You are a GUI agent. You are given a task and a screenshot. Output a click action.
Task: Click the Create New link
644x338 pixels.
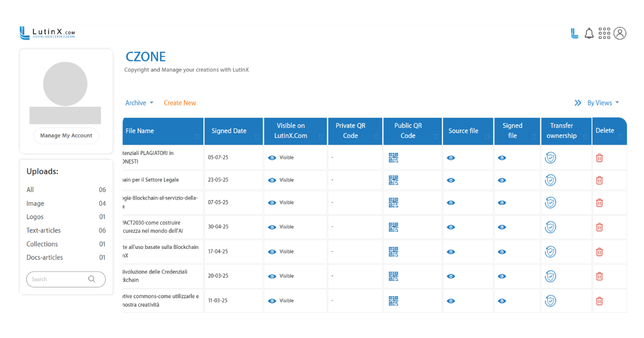click(x=180, y=103)
